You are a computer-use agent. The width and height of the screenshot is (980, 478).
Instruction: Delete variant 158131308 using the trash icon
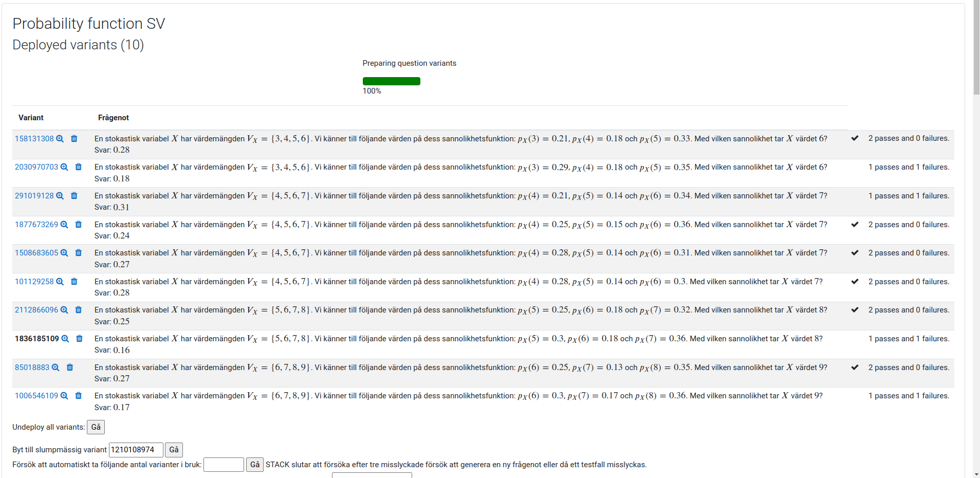click(x=74, y=138)
